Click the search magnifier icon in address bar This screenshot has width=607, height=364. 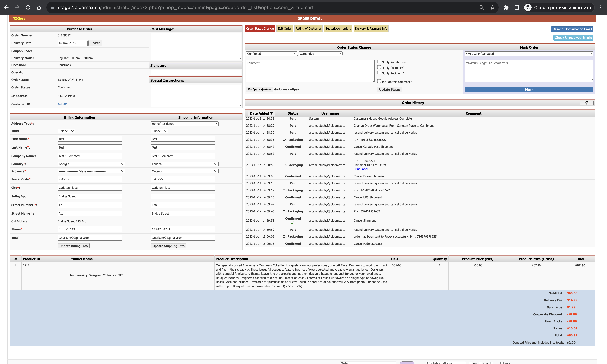482,7
